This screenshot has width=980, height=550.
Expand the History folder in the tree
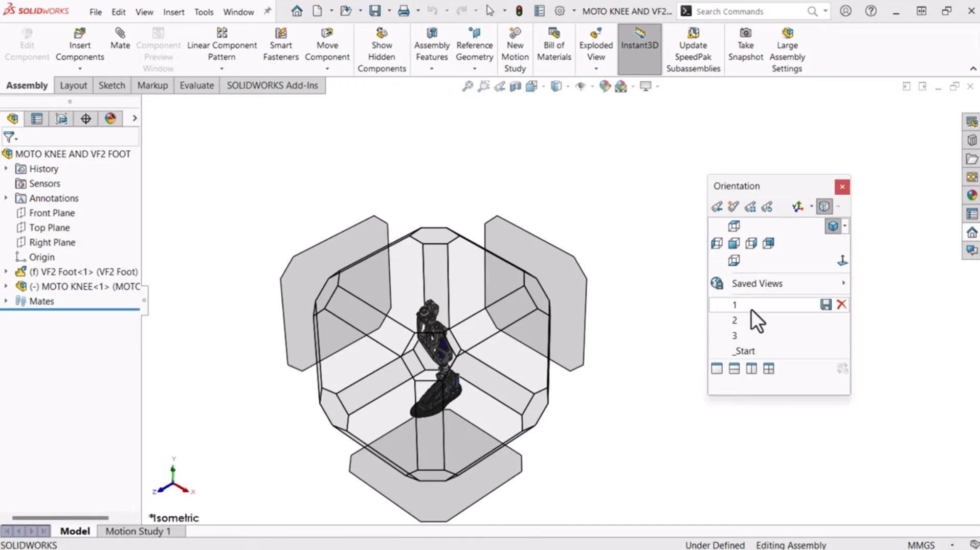coord(6,169)
